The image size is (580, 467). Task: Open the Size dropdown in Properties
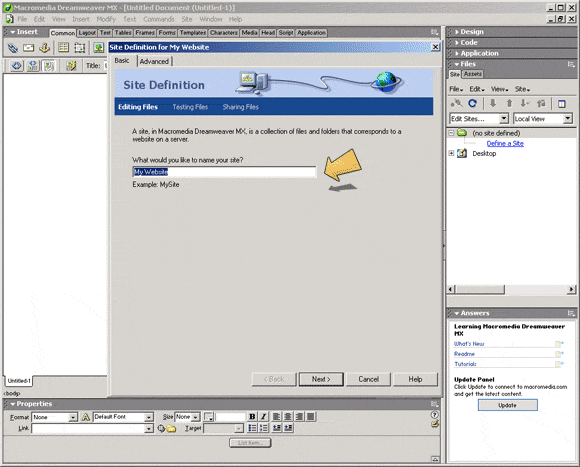[x=187, y=417]
